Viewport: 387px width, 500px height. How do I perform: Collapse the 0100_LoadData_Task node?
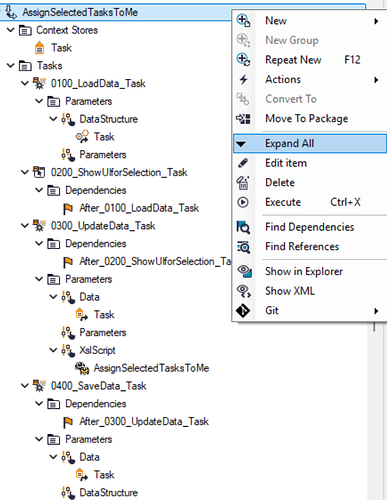click(25, 83)
